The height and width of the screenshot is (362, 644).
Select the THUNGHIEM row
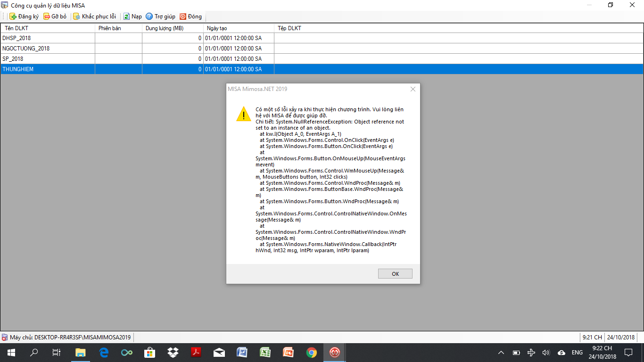point(322,69)
